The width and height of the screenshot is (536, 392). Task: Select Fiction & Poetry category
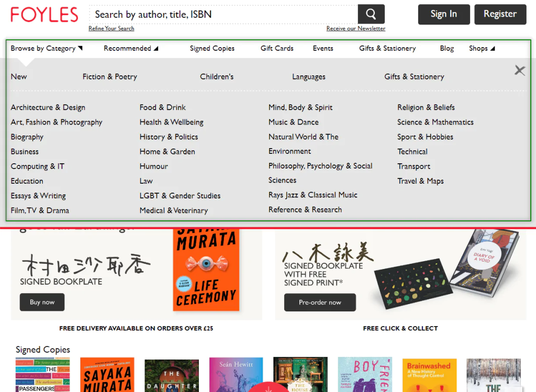pos(110,76)
